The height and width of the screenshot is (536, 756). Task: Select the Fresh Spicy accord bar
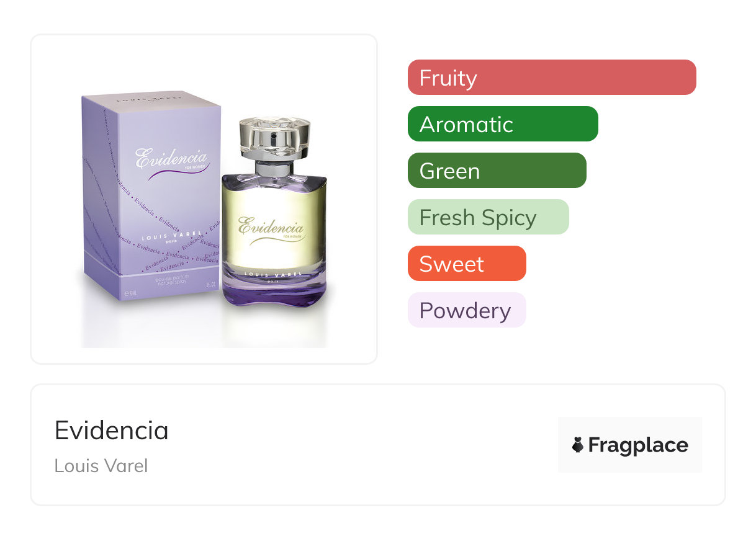488,217
